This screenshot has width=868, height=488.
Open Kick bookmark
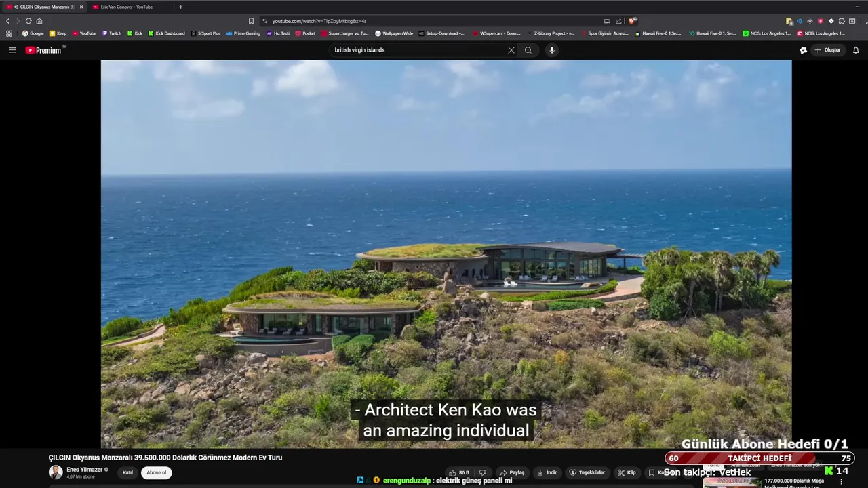pos(134,33)
